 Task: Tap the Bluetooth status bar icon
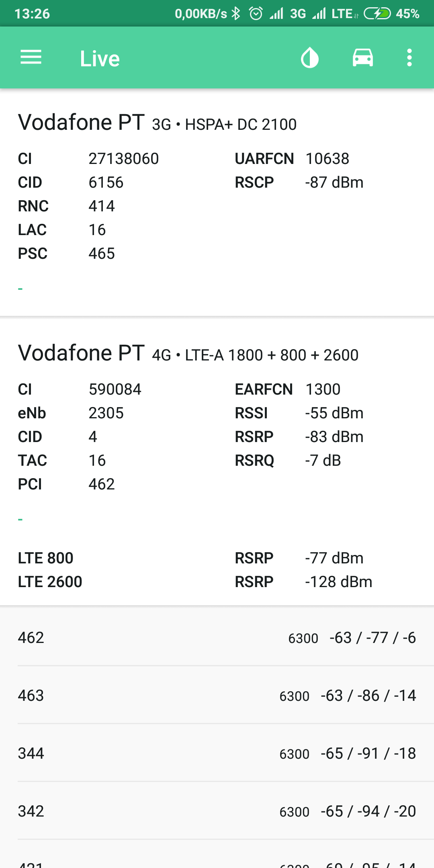(x=236, y=14)
